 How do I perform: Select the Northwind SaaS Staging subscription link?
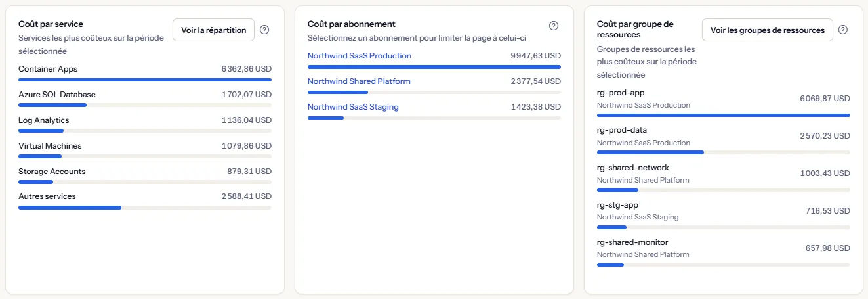pos(353,107)
